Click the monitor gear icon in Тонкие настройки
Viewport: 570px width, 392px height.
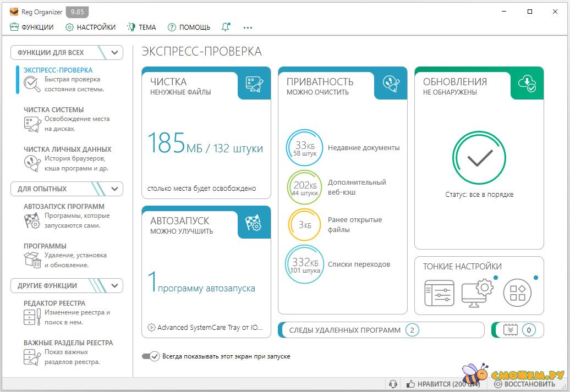[476, 292]
